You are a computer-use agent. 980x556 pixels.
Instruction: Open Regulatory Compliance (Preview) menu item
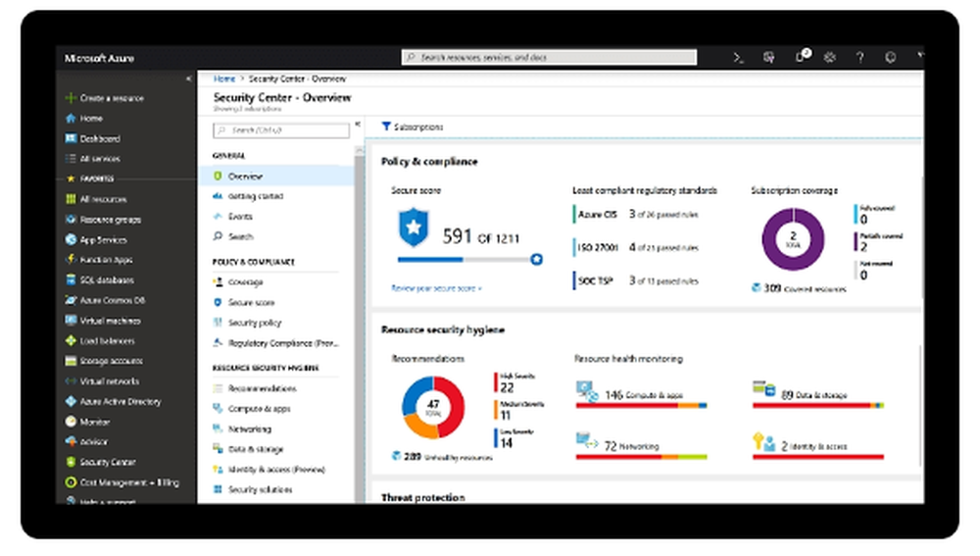[x=275, y=343]
